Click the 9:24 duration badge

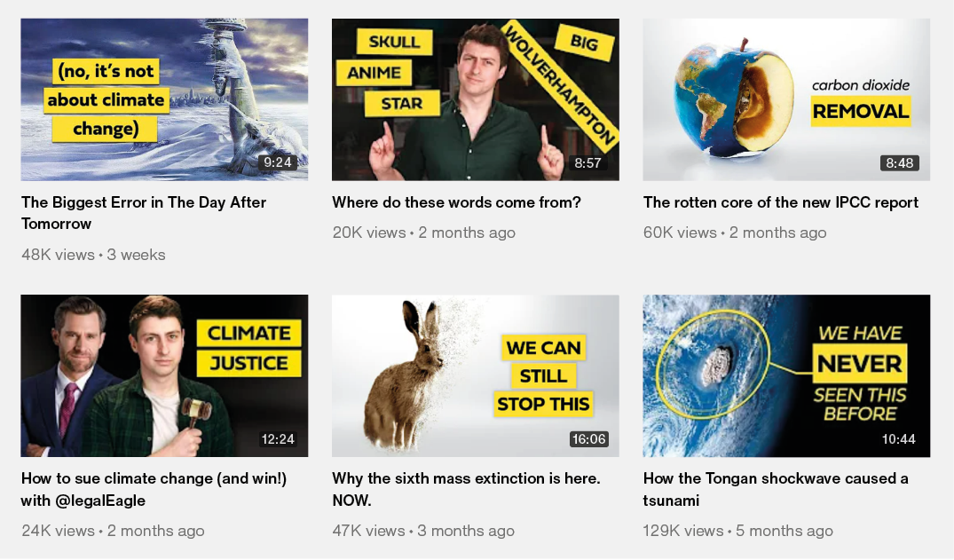tap(278, 162)
